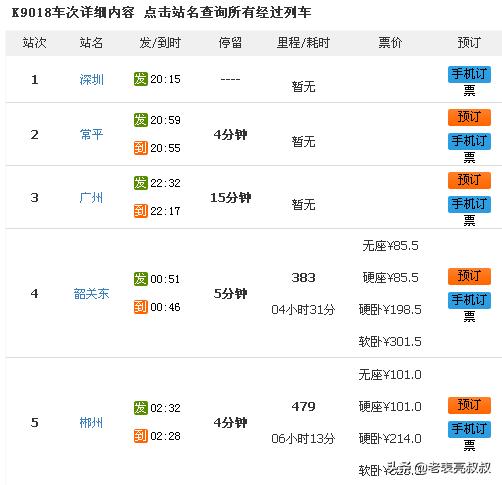This screenshot has width=502, height=485.
Task: Open the 深圳 station link
Action: coord(91,80)
